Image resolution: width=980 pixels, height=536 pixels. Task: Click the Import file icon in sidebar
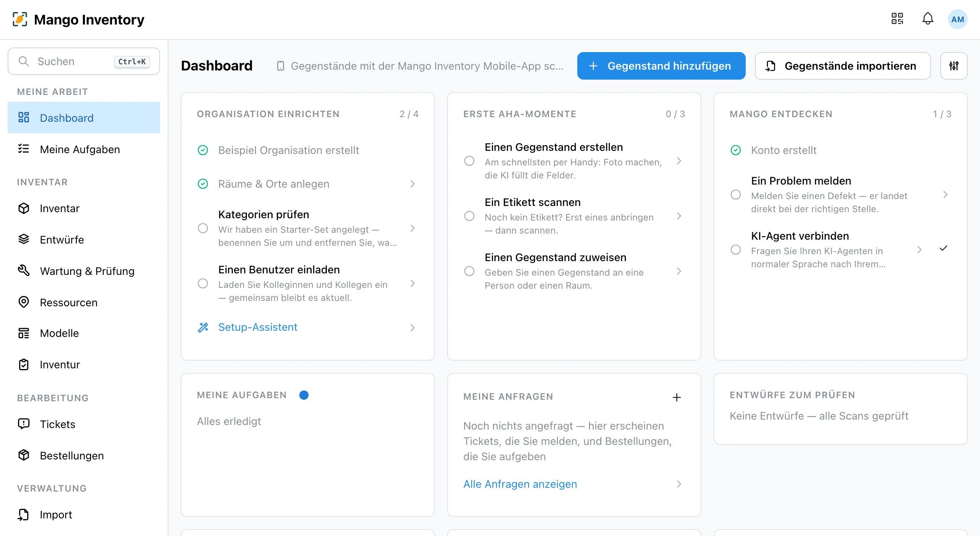click(x=24, y=515)
